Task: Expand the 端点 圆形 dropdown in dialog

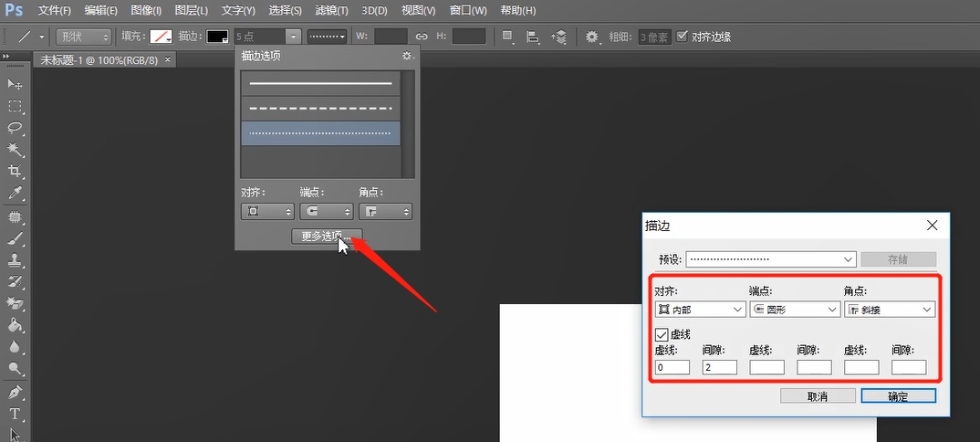Action: 794,310
